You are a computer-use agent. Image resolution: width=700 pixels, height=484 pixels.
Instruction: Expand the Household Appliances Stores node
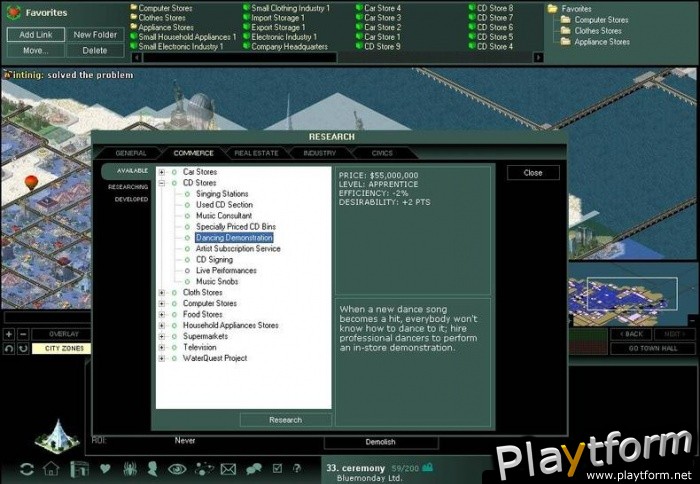pos(162,325)
